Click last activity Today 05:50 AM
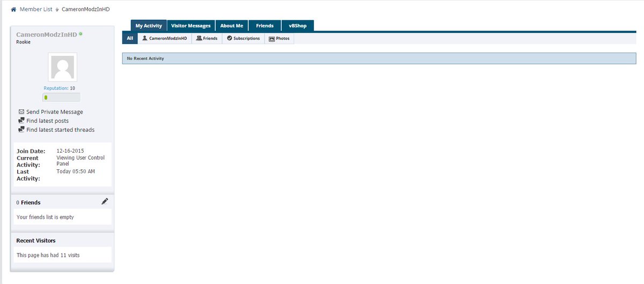 click(x=76, y=171)
